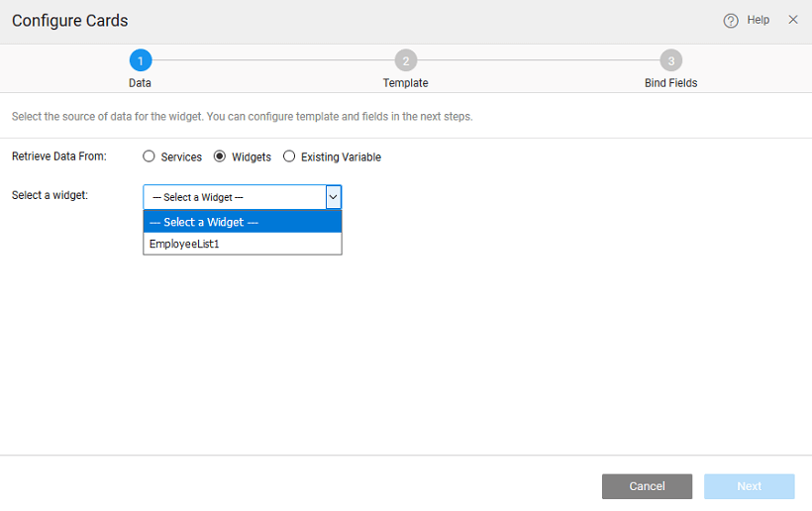
Task: Click the 'Existing Variable' option label text
Action: point(341,157)
